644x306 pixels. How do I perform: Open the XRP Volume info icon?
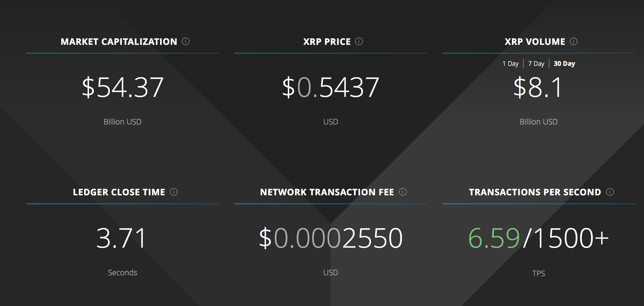pos(574,41)
